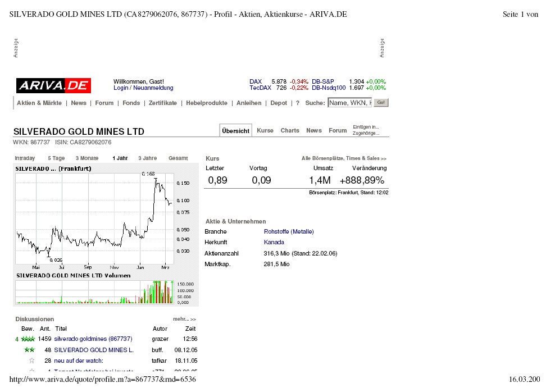The image size is (555, 392).
Task: Click the Vortag value 0,09
Action: [262, 180]
